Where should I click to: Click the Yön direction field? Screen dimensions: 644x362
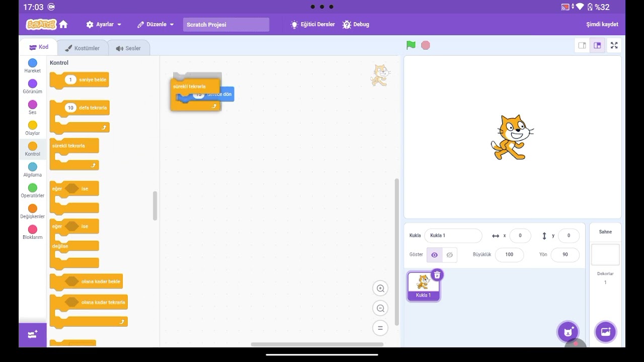pos(565,254)
